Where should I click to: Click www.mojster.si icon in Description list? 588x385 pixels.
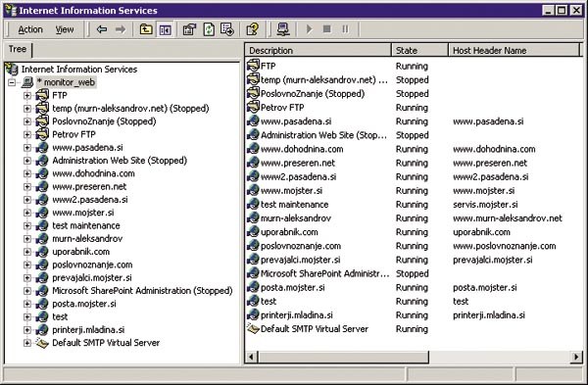point(253,190)
